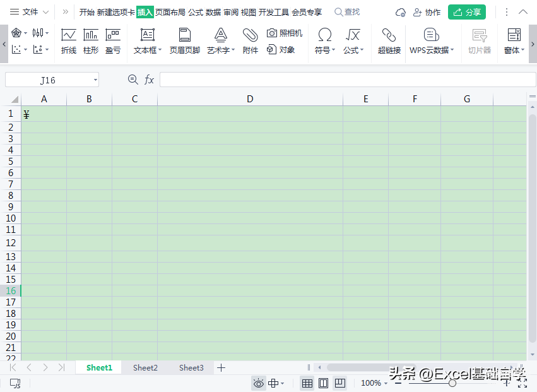Click the stock chart icon

(x=38, y=33)
